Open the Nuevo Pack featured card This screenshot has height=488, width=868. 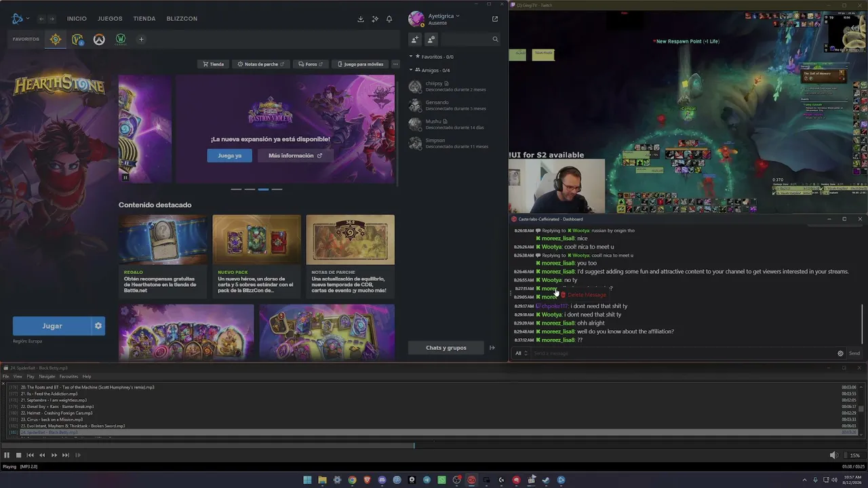point(256,256)
